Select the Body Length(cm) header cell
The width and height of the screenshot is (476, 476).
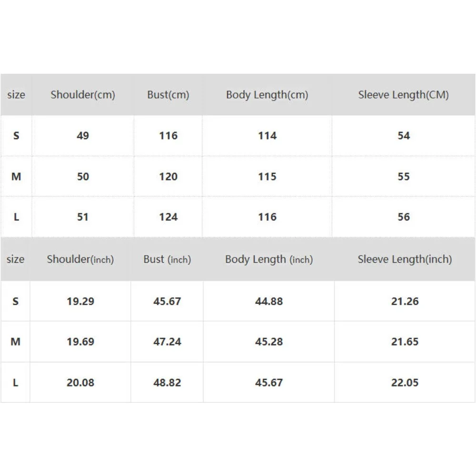(x=267, y=95)
